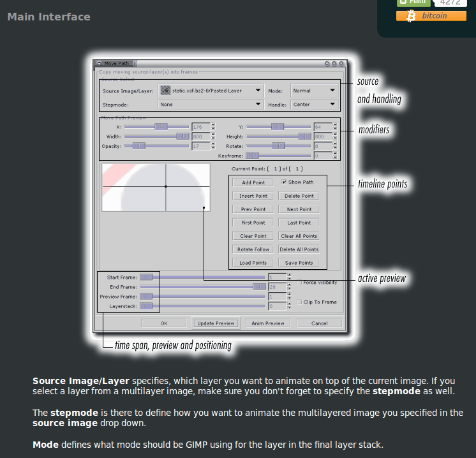476x458 pixels.
Task: Click the Add Point button
Action: click(253, 182)
